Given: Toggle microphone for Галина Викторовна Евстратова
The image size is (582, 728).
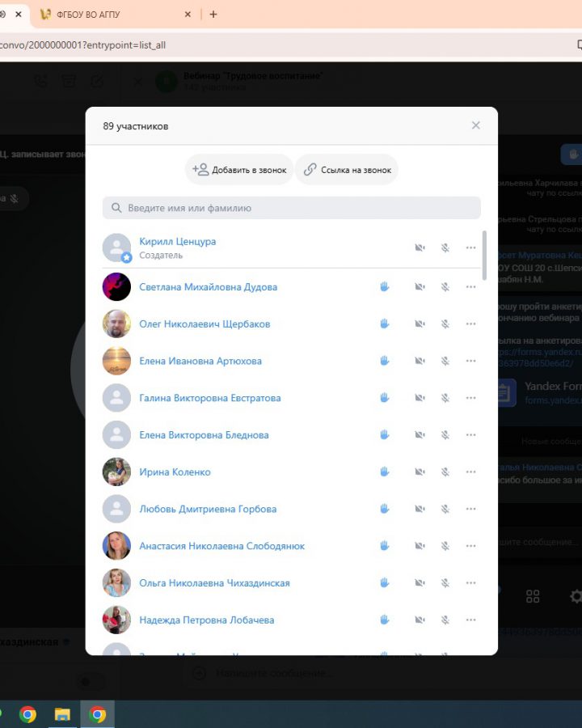Looking at the screenshot, I should coord(445,398).
